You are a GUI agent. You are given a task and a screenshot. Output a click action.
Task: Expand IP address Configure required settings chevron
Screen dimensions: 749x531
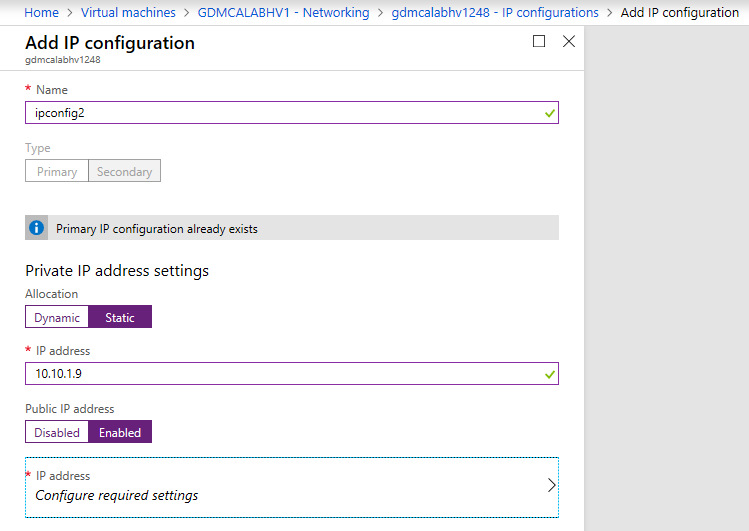click(x=551, y=485)
